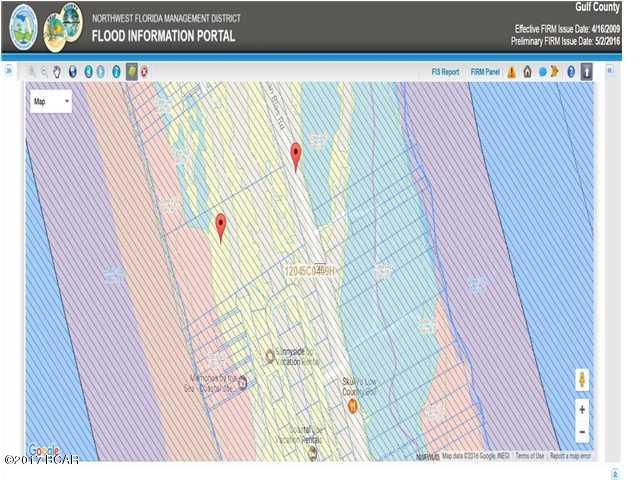
Task: Click Report a map error link
Action: (x=572, y=456)
